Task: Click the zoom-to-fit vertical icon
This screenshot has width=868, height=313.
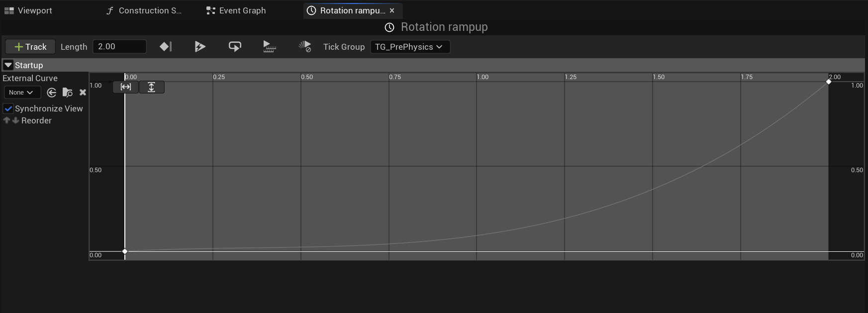Action: click(151, 87)
